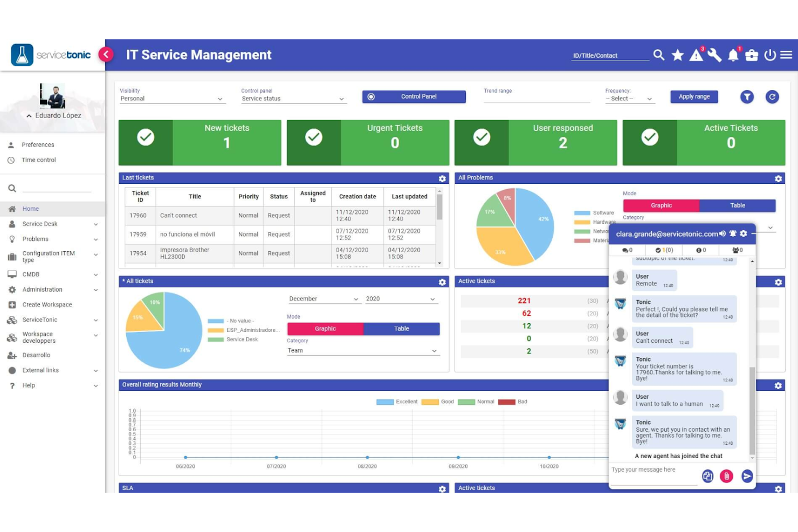Click the power logout icon

pyautogui.click(x=770, y=54)
